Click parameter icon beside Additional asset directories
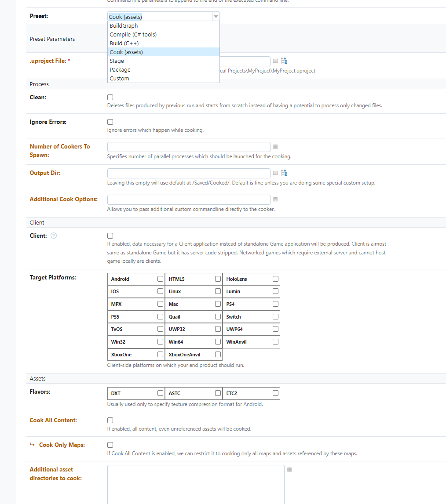This screenshot has width=446, height=504. pyautogui.click(x=289, y=470)
